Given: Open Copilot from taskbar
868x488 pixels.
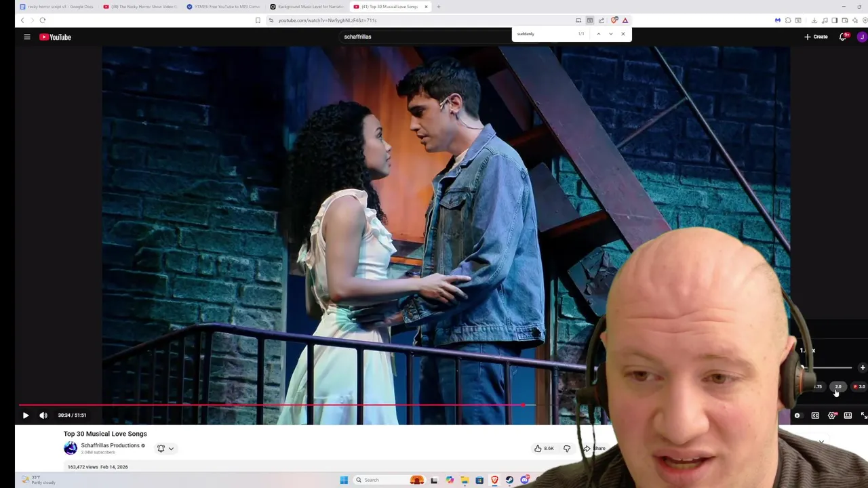Looking at the screenshot, I should (450, 480).
